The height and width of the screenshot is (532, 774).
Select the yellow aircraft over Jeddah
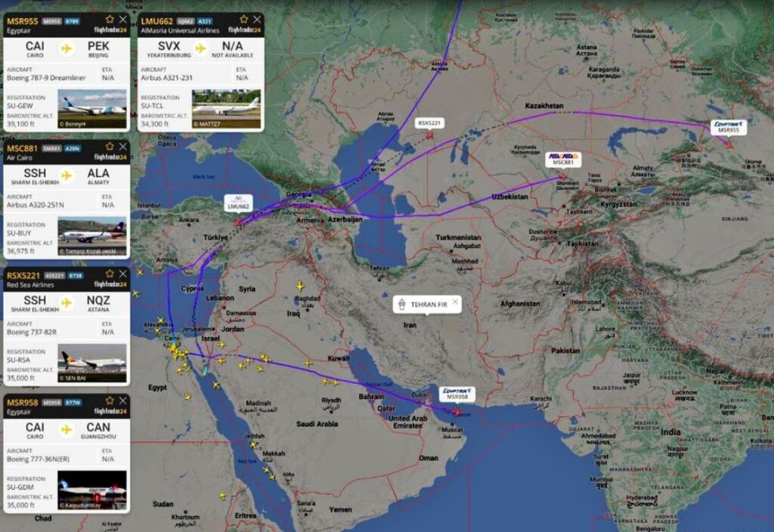254,444
